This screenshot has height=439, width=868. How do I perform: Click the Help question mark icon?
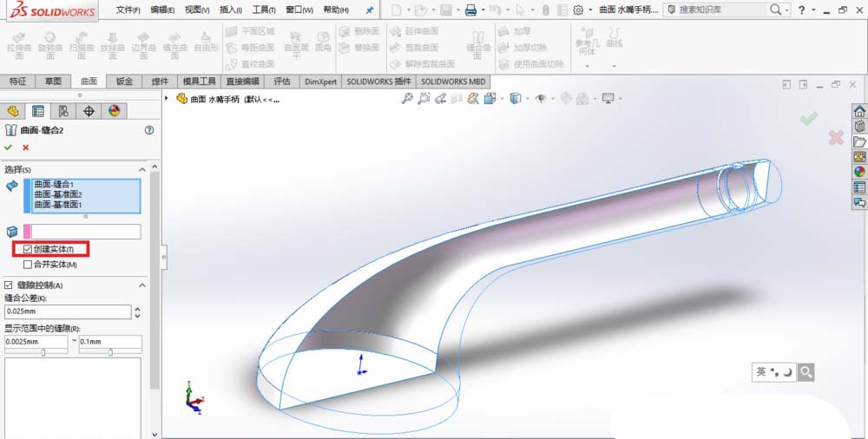coord(801,10)
